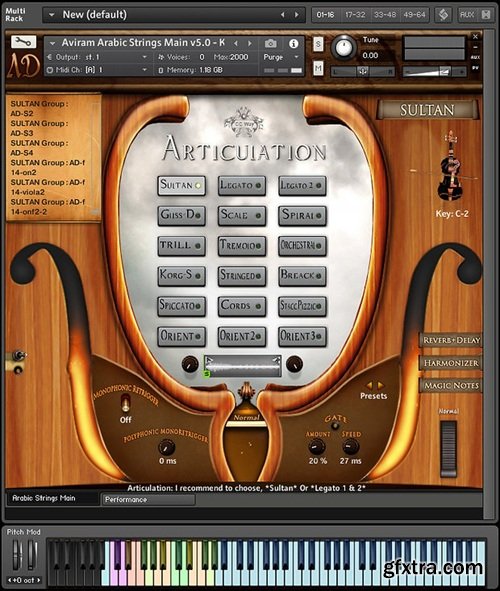
Task: Click the octave shift right arrow
Action: 38,580
